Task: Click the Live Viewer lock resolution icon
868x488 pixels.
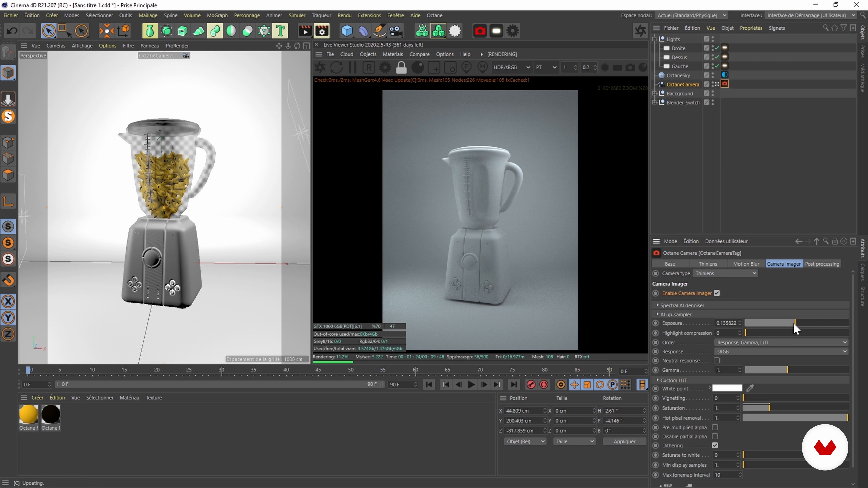Action: (401, 67)
